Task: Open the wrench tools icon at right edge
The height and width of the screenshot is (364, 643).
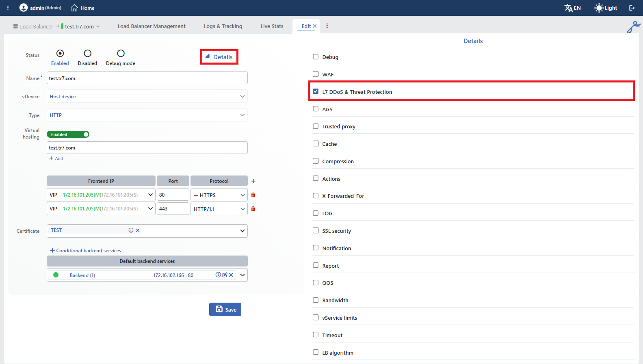Action: click(633, 27)
